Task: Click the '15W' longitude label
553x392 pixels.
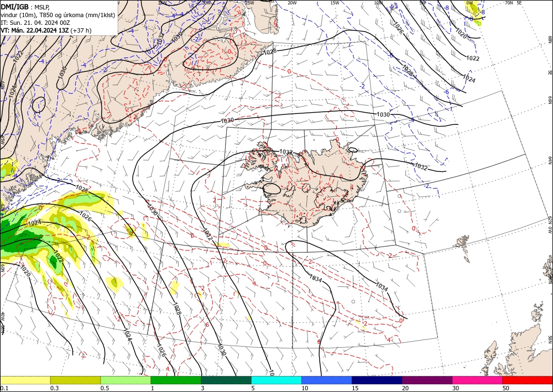Action: point(335,3)
